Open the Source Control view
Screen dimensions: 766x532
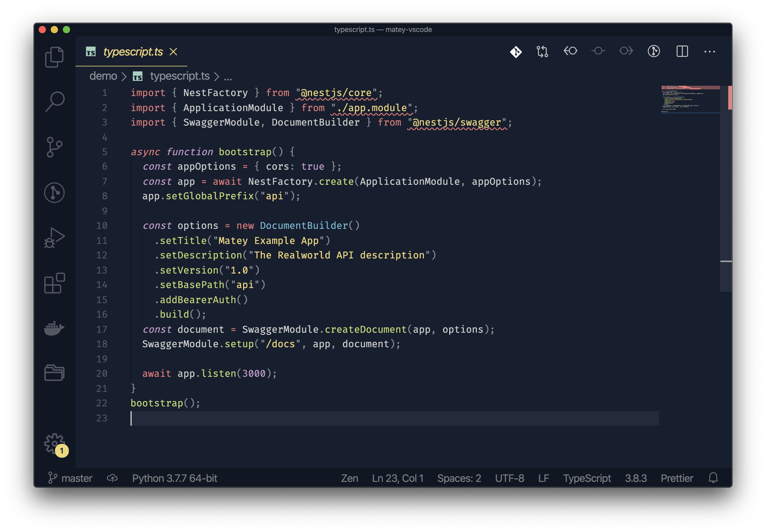(54, 147)
